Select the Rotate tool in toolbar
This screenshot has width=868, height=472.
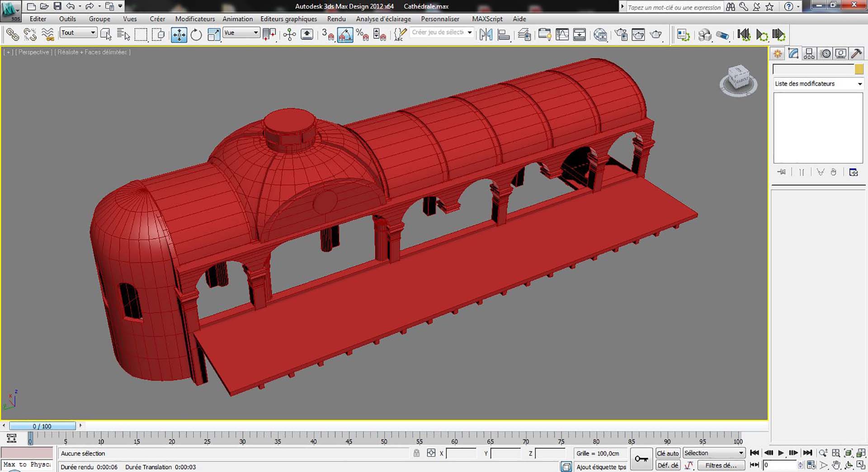pyautogui.click(x=196, y=35)
